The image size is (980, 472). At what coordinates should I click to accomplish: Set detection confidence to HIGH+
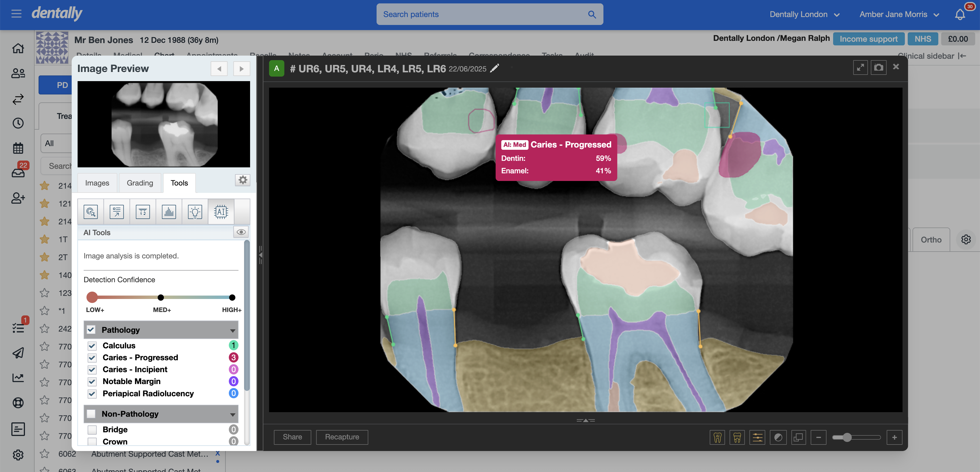point(232,297)
